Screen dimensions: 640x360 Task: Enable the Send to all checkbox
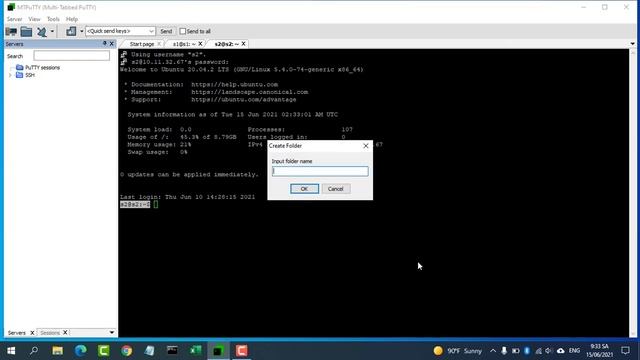pos(182,31)
